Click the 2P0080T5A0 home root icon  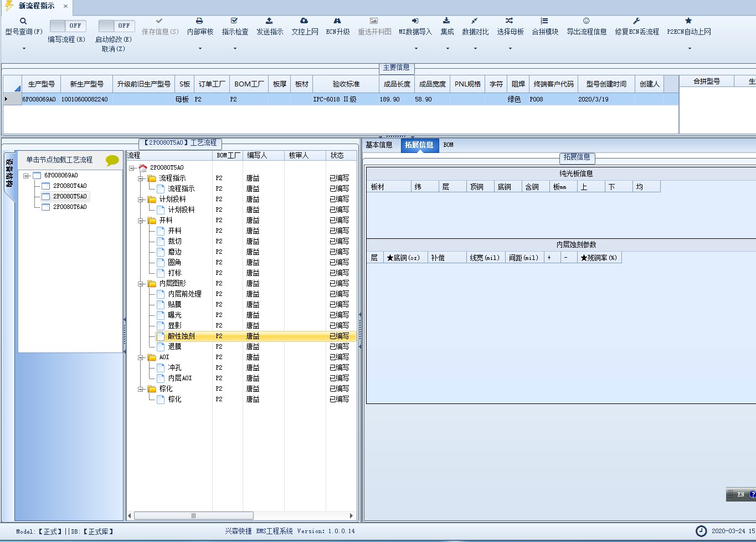coord(143,167)
